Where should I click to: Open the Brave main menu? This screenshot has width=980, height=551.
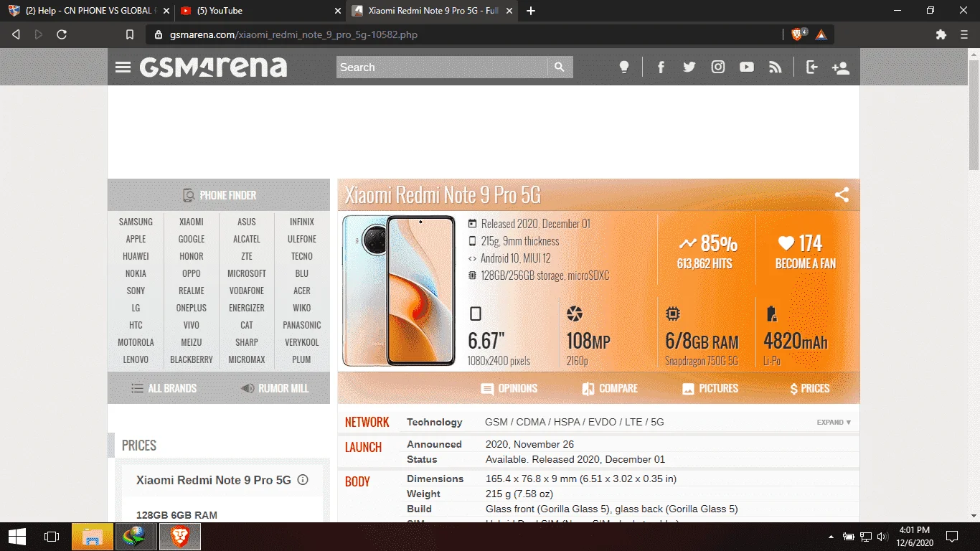click(x=964, y=34)
